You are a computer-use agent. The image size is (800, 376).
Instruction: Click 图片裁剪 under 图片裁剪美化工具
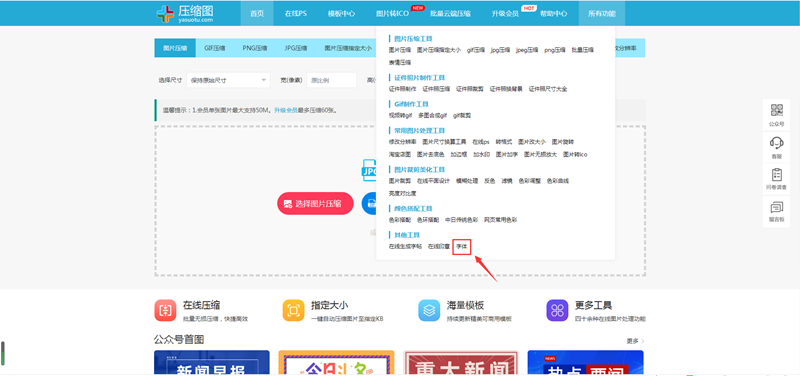(x=399, y=181)
